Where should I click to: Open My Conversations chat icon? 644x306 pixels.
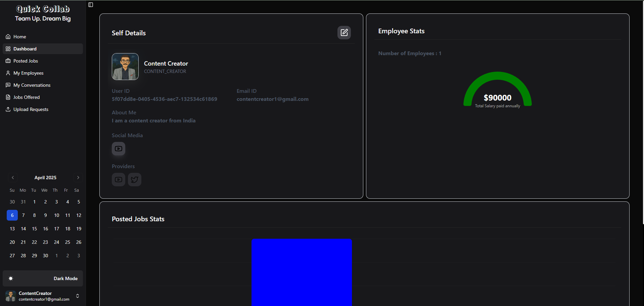[8, 85]
